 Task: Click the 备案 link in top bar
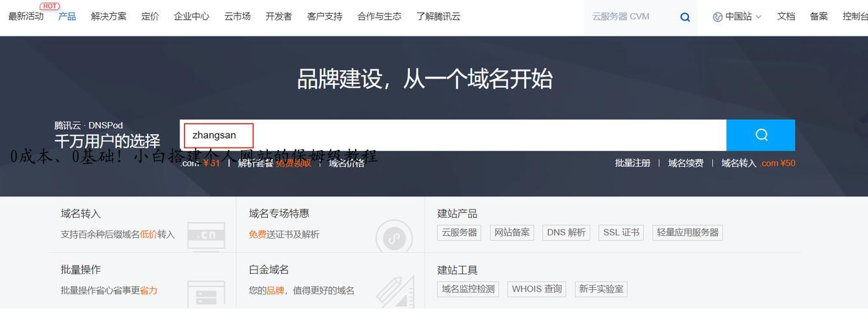point(819,16)
